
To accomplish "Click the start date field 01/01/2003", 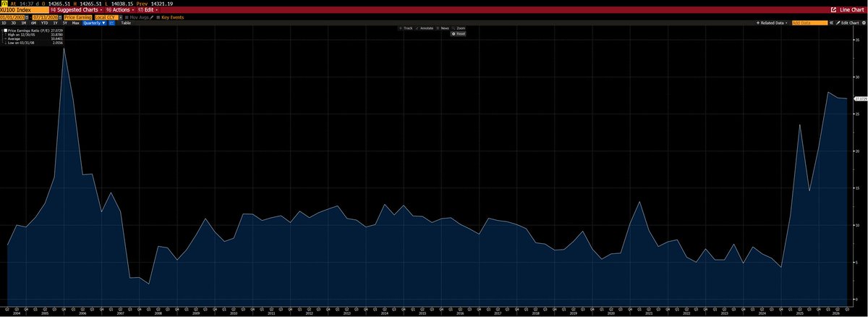I will pos(12,17).
